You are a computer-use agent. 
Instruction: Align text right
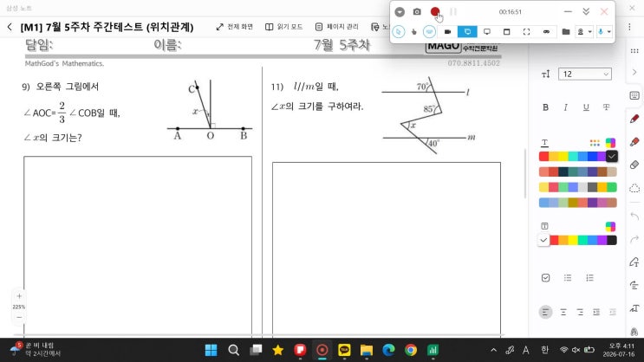coord(580,313)
